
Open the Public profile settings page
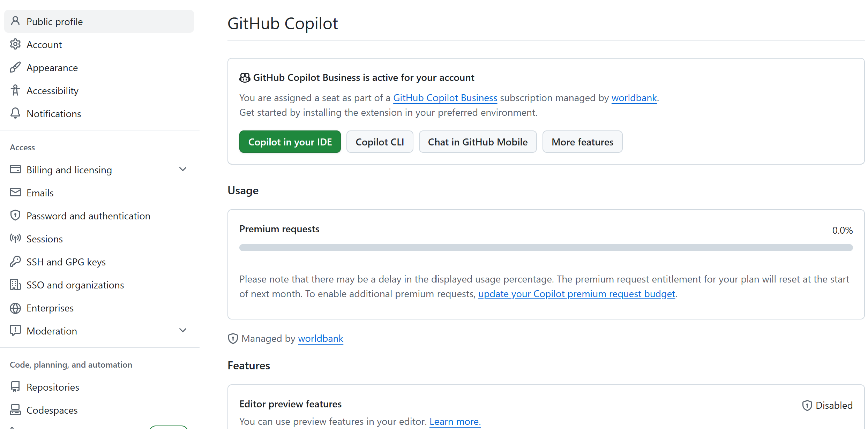coord(55,22)
